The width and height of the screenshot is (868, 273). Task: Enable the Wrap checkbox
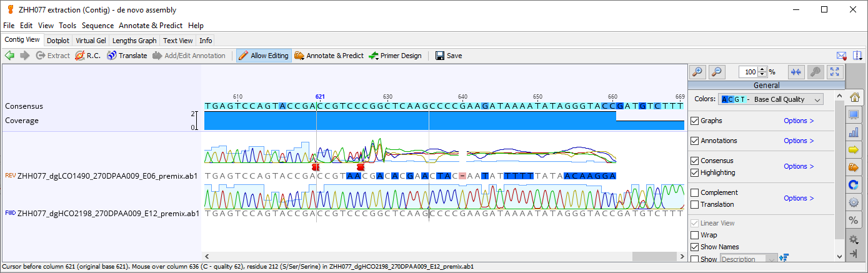click(694, 235)
